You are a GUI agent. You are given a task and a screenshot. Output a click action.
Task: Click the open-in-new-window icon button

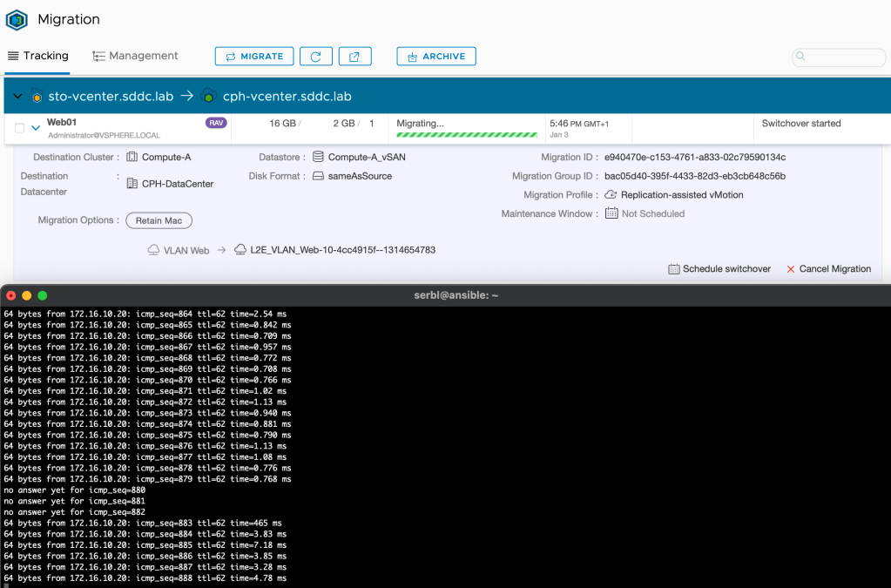pos(354,57)
